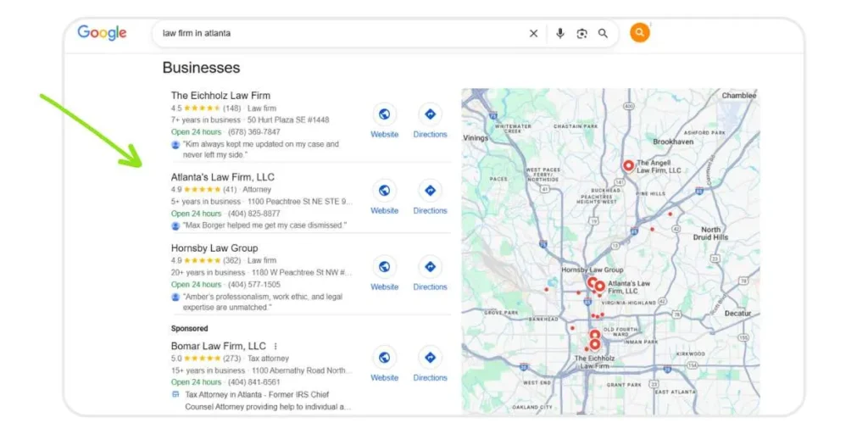Open The Eichholz Law Firm website globe icon
Image resolution: width=868 pixels, height=434 pixels.
point(384,114)
